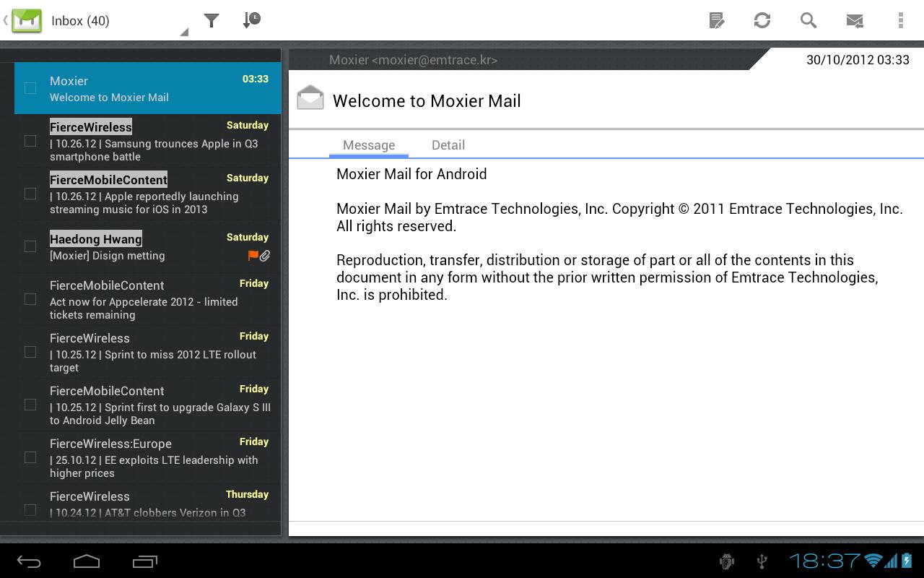This screenshot has width=924, height=578.
Task: Open the FierceWireless:Europe mail
Action: pos(148,457)
